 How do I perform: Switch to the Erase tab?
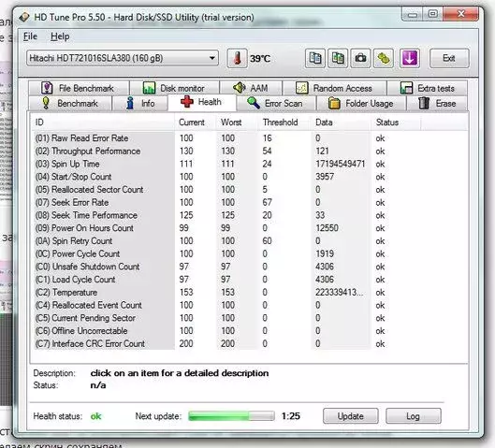click(x=437, y=104)
